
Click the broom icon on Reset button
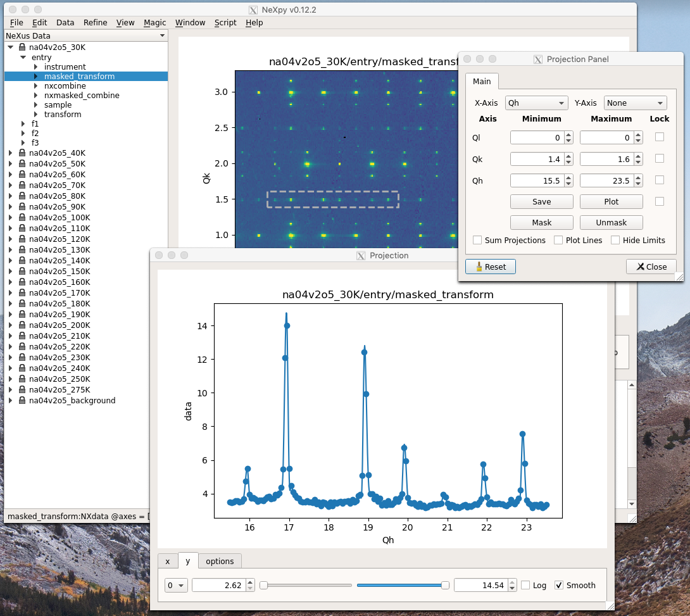479,267
